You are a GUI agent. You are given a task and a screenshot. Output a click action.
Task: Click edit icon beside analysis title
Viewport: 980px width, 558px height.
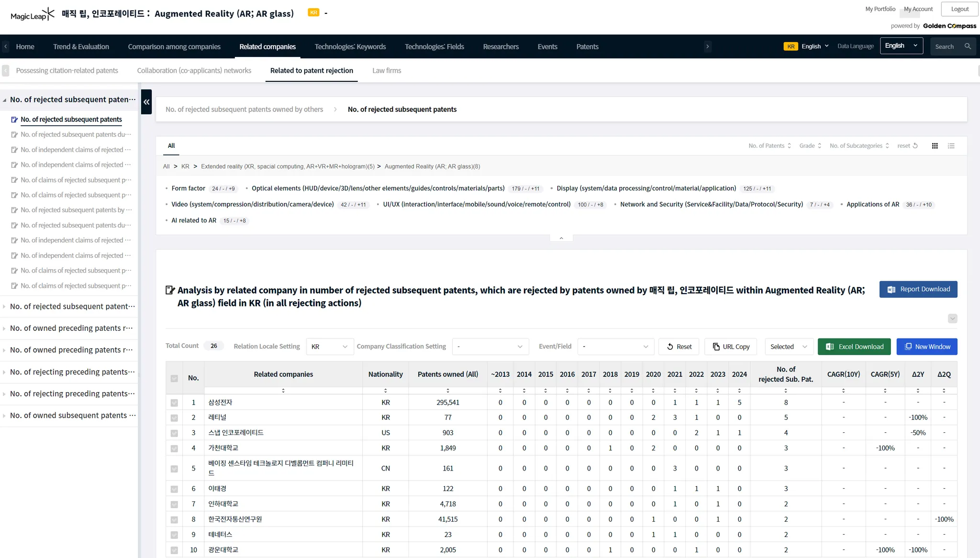(x=170, y=290)
